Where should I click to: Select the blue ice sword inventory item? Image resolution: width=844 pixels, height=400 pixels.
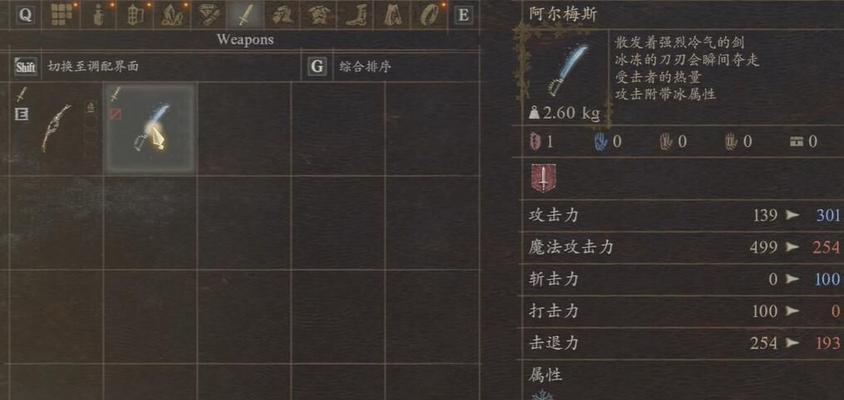point(149,128)
